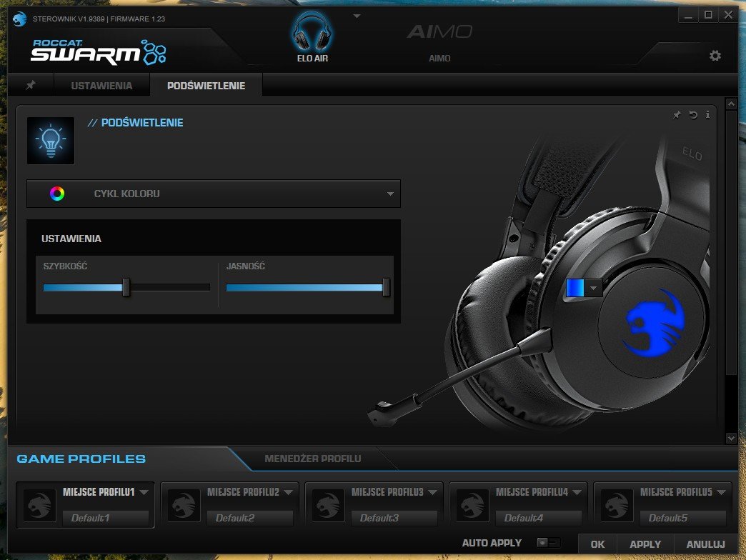Viewport: 746px width, 560px height.
Task: Maximize the Swarm window
Action: [708, 15]
